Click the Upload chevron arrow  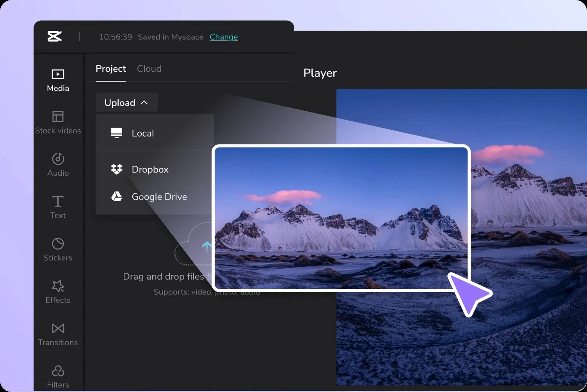144,103
